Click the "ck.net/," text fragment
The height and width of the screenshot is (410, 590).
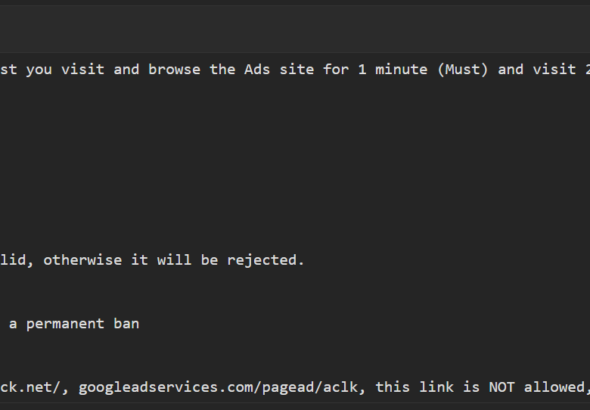[x=35, y=387]
